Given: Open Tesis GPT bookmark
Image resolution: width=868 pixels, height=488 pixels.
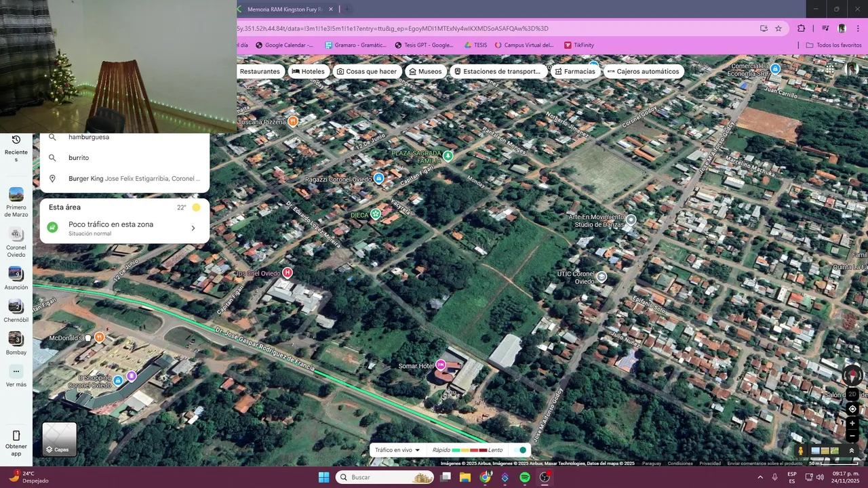Looking at the screenshot, I should [424, 45].
